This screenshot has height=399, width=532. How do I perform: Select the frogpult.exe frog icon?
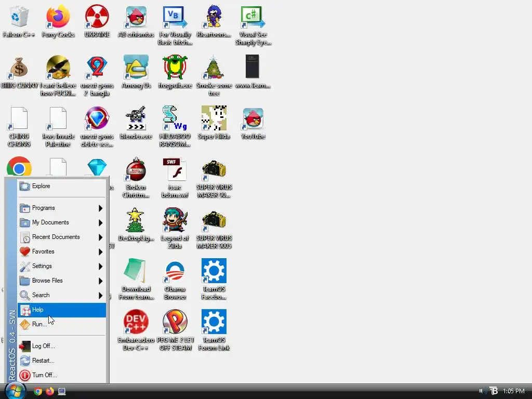click(175, 67)
